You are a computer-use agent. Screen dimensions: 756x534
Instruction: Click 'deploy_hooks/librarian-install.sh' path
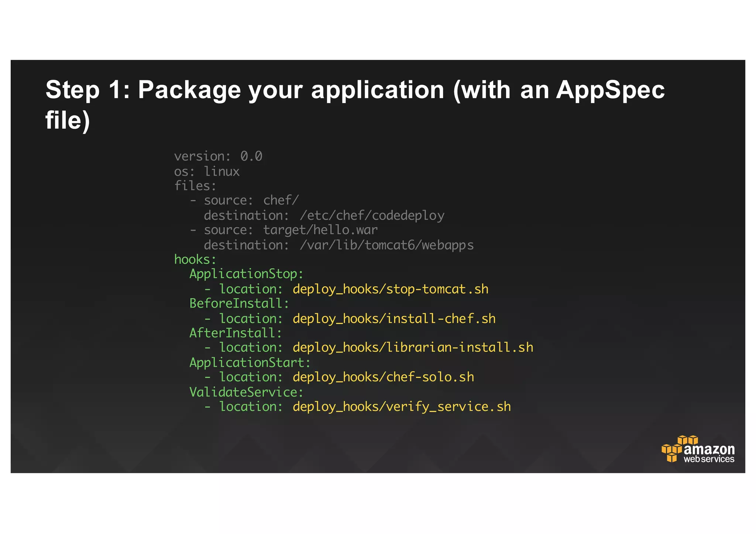pos(413,348)
